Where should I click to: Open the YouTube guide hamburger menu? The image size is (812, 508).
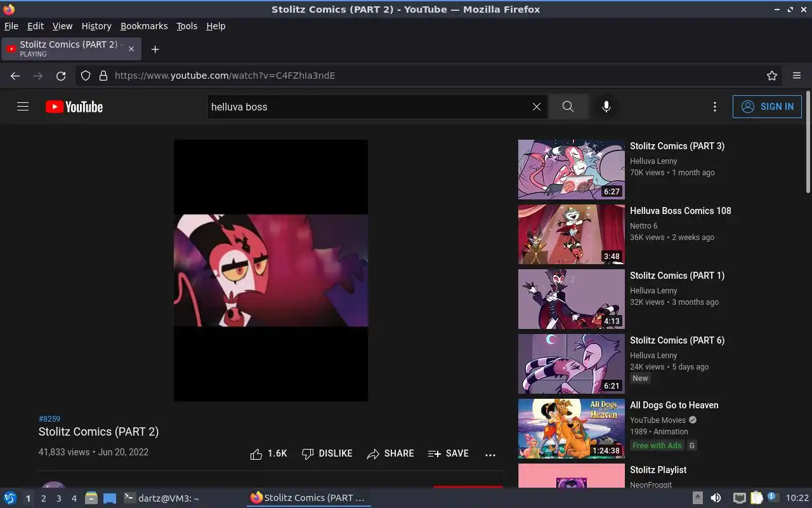(23, 107)
